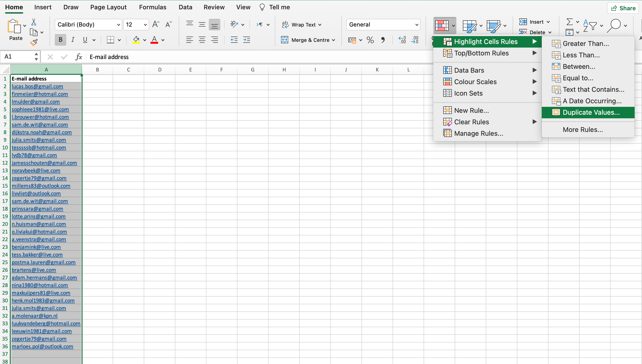Click the Underline formatting icon

[85, 40]
